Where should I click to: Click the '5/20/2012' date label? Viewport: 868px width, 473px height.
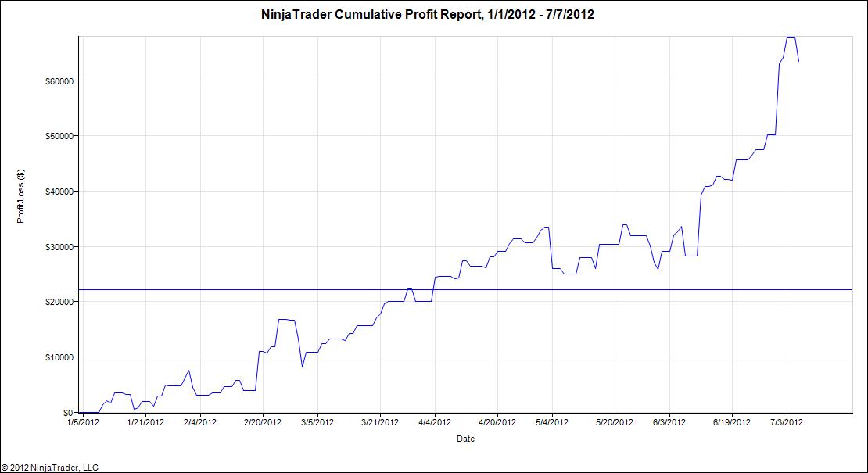[x=615, y=422]
